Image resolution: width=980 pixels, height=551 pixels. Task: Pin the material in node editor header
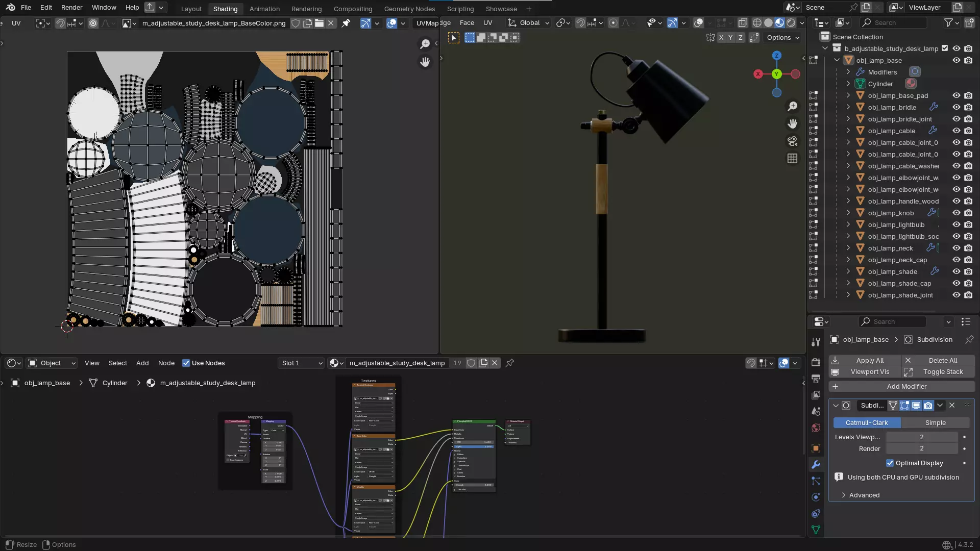pos(509,363)
